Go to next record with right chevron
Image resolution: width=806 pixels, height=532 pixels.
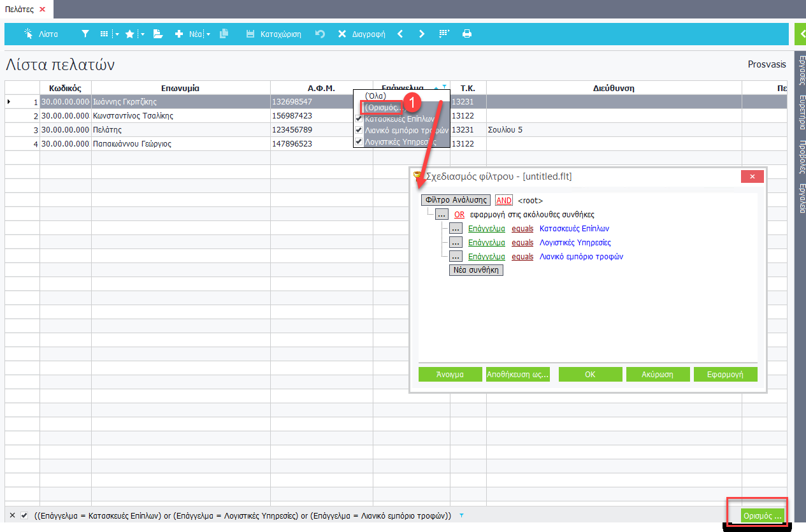click(x=422, y=34)
